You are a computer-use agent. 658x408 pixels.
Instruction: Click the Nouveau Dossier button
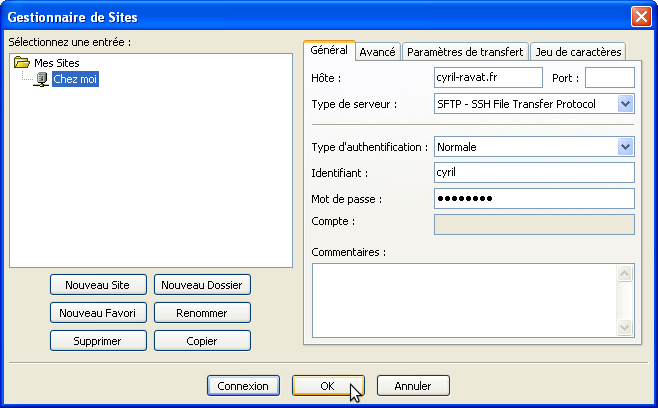point(202,285)
